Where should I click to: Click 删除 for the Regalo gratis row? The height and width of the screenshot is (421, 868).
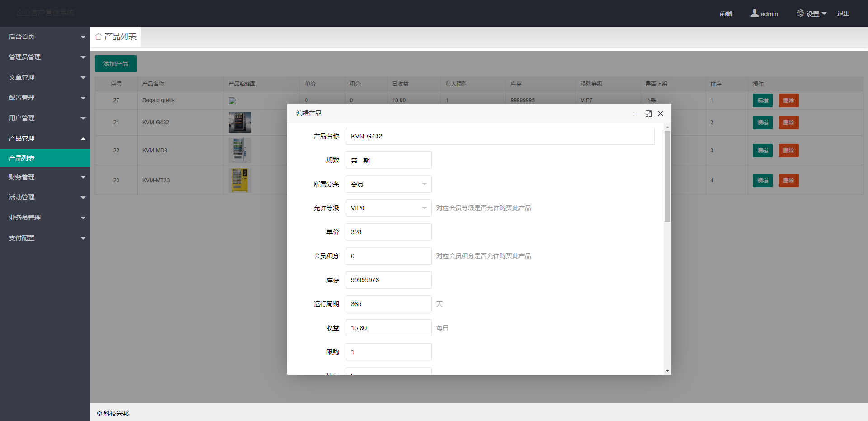click(x=788, y=100)
